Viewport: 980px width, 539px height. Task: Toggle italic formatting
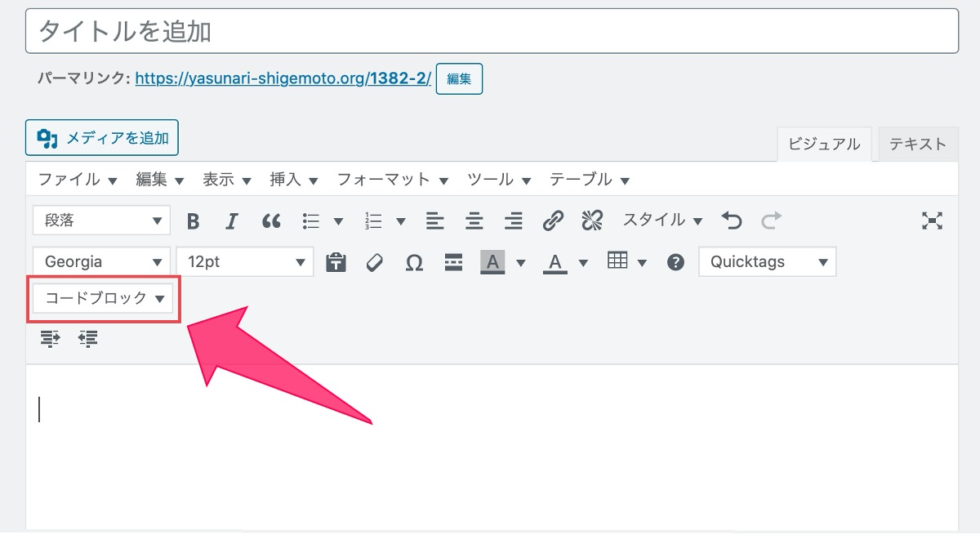coord(232,220)
